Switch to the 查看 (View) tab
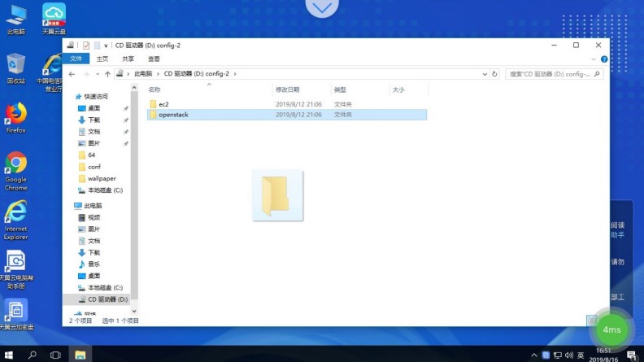This screenshot has height=362, width=644. click(x=154, y=59)
